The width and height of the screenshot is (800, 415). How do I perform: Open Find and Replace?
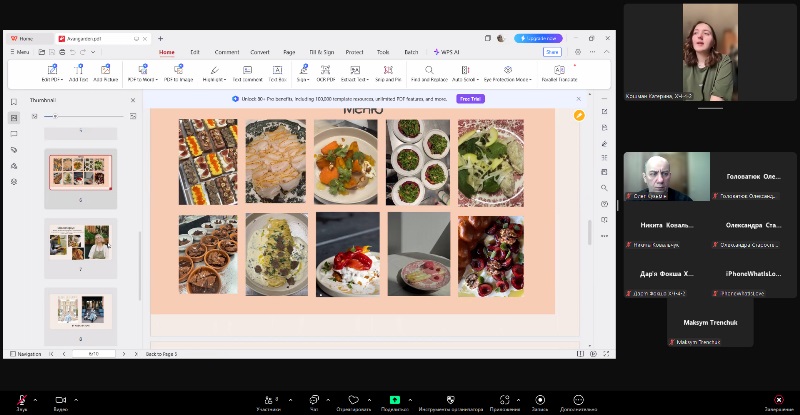428,72
